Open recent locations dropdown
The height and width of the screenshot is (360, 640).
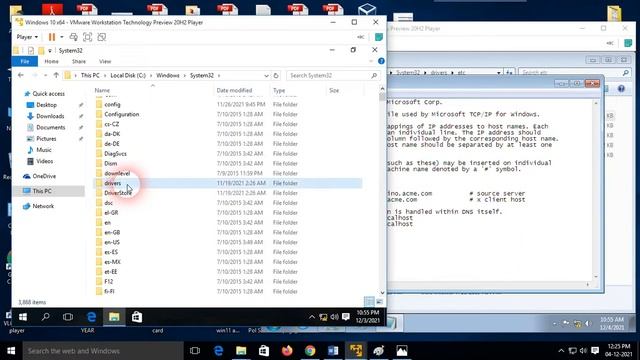pos(45,76)
